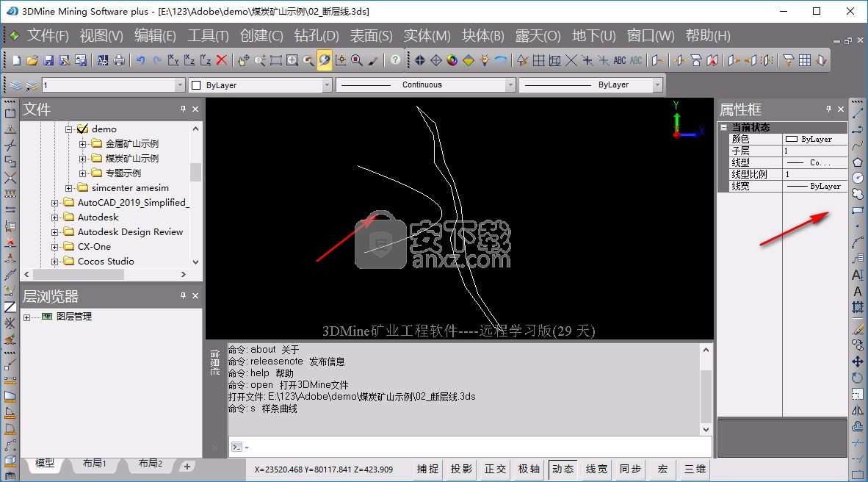Click the highlighted rotate view icon

pyautogui.click(x=325, y=60)
